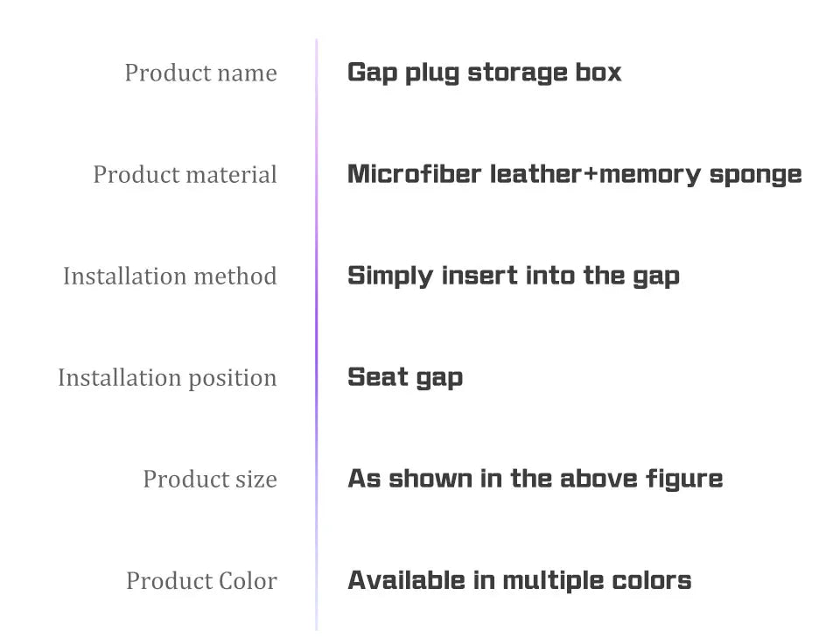The width and height of the screenshot is (840, 638).
Task: Click the word 'Microfiber' in material row
Action: point(414,174)
